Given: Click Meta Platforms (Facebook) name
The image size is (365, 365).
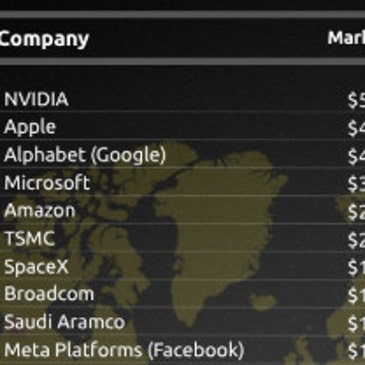Looking at the screenshot, I should tap(124, 350).
